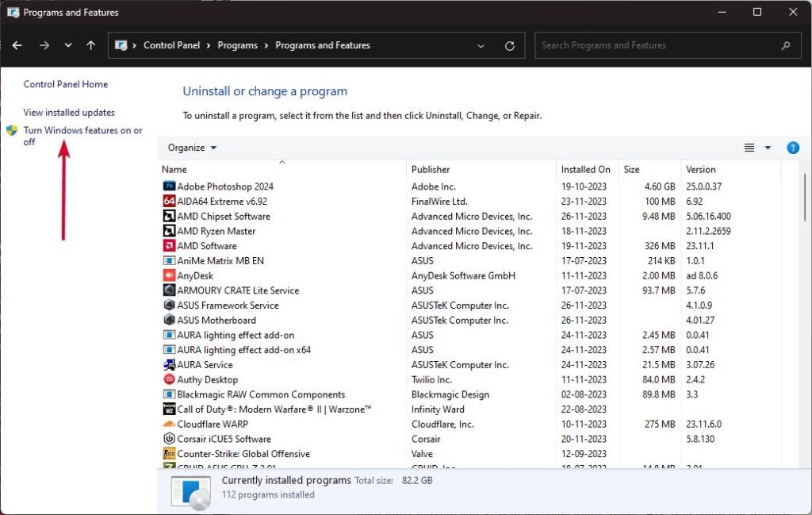Open the recent locations dropdown chevron
This screenshot has height=515, width=812.
(68, 45)
